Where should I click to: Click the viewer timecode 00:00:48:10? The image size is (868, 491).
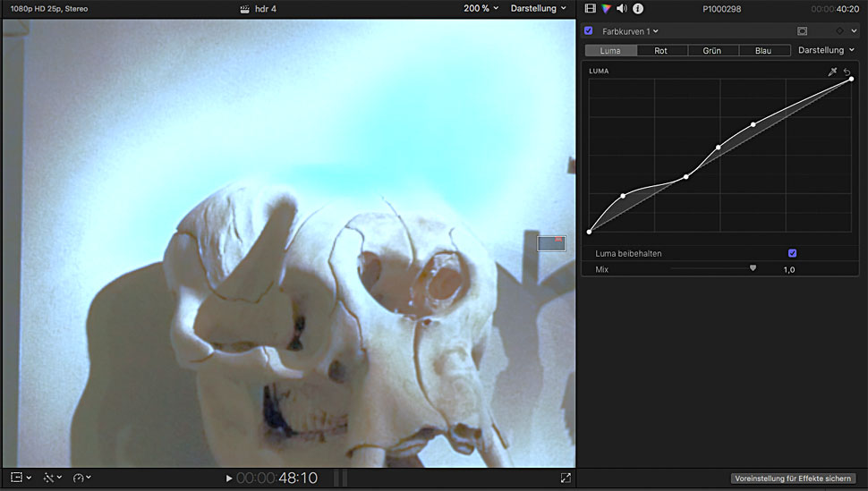277,478
